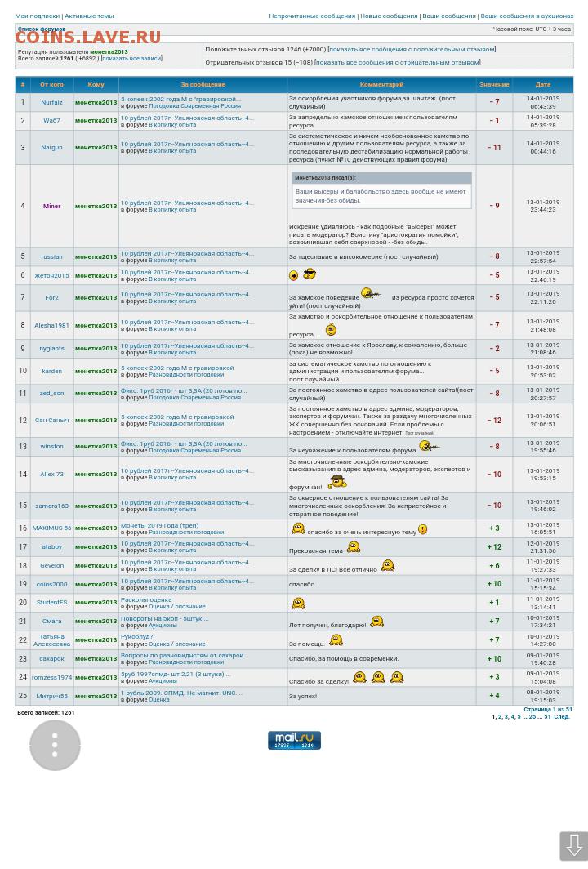Click 'От кого' column header
This screenshot has width=588, height=869.
(x=51, y=85)
